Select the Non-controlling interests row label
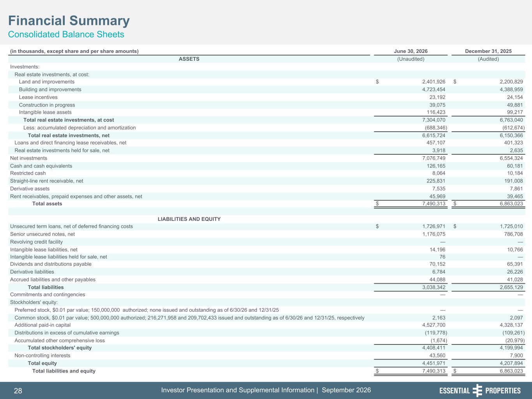532x399 pixels. coord(42,356)
